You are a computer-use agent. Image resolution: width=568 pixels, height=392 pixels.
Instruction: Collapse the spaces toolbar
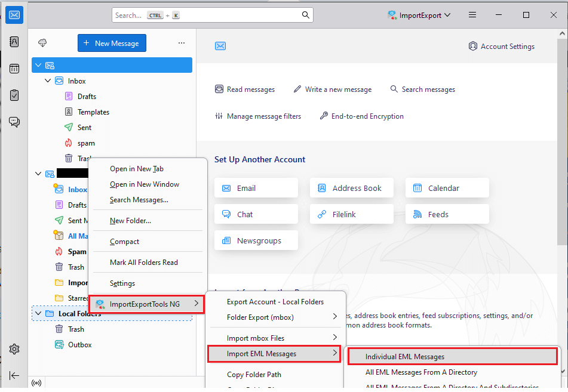point(14,375)
